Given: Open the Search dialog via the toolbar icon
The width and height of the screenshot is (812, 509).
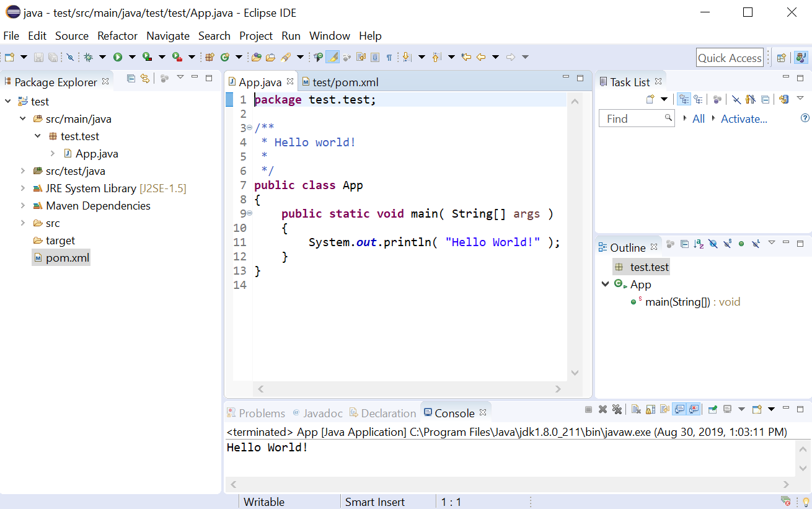Looking at the screenshot, I should click(x=286, y=56).
